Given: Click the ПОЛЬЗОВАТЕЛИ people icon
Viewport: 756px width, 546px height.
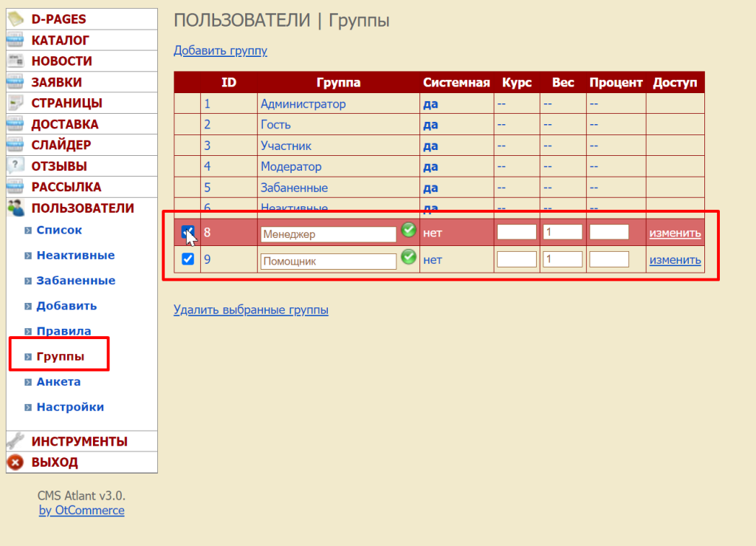Looking at the screenshot, I should (16, 208).
